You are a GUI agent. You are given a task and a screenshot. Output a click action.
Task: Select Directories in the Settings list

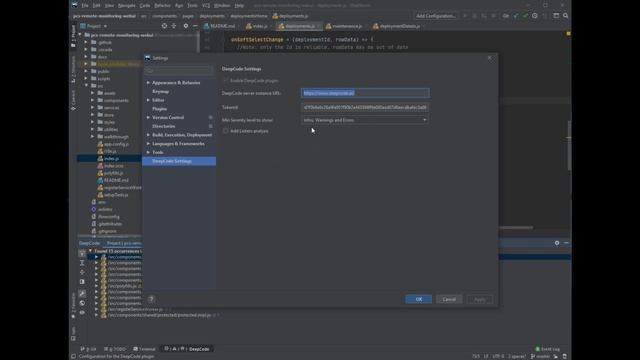coord(163,126)
